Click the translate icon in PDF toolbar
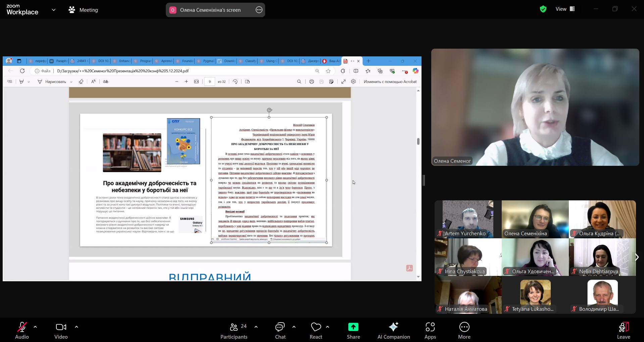The height and width of the screenshot is (342, 644). tap(106, 82)
